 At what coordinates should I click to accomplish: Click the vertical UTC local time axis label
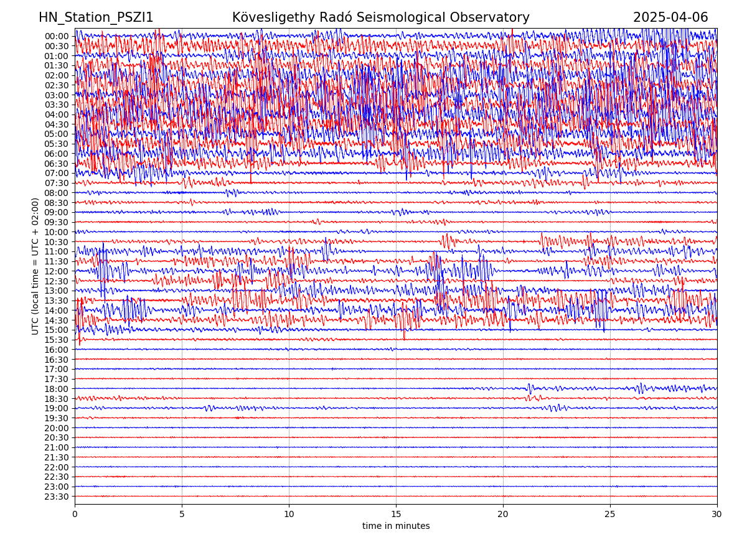click(35, 266)
